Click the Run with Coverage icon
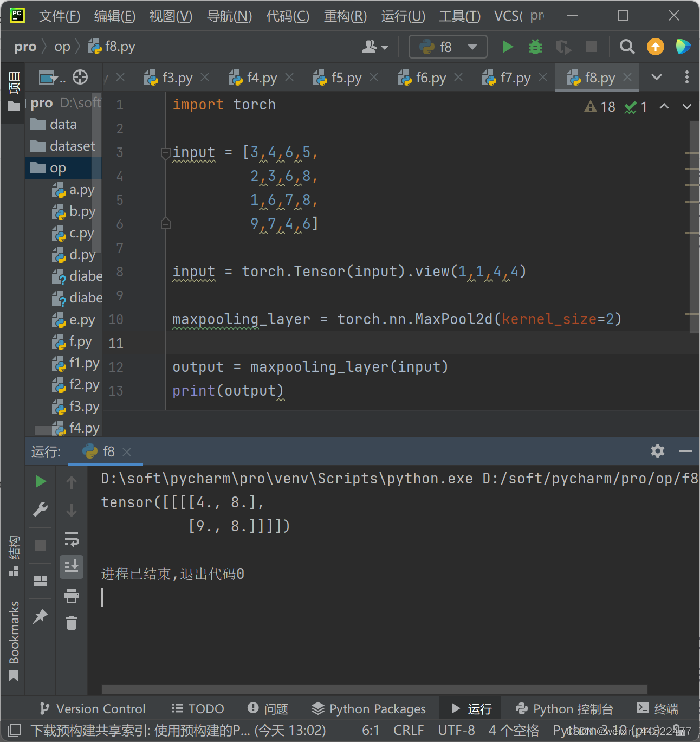The height and width of the screenshot is (742, 700). pyautogui.click(x=563, y=47)
